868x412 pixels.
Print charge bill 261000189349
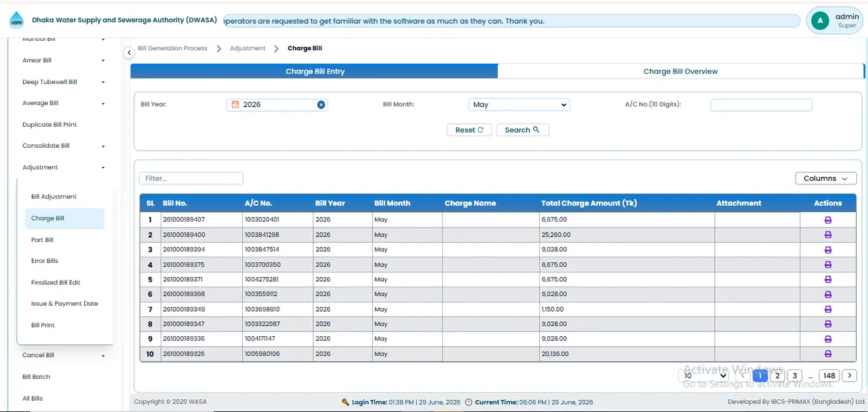(828, 310)
